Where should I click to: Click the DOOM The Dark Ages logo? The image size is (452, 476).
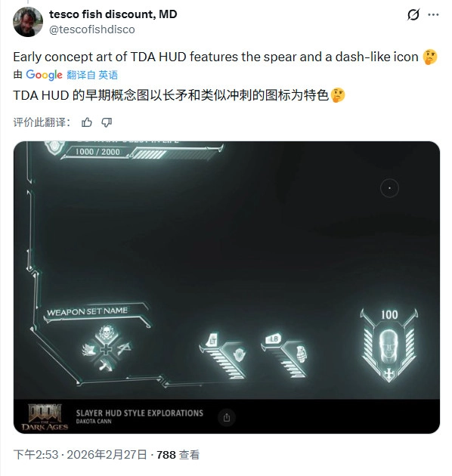tap(45, 417)
